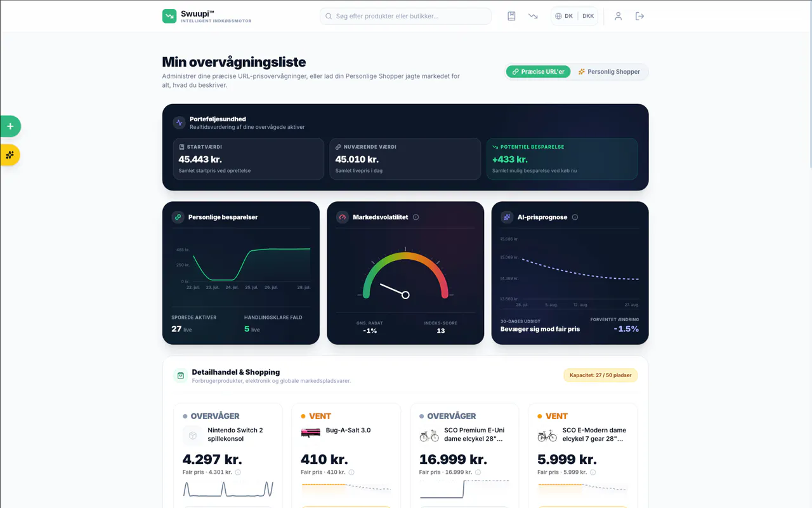Click the yellow sparkle floating button

pyautogui.click(x=10, y=155)
